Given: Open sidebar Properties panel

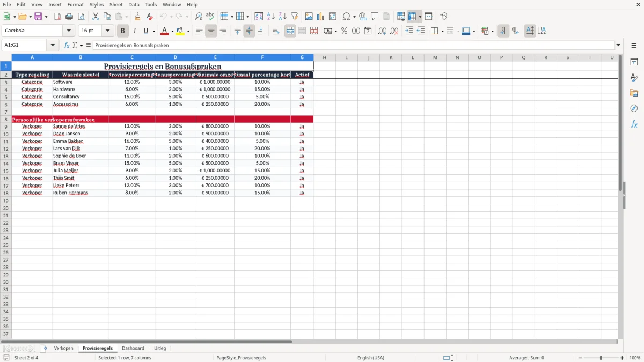Looking at the screenshot, I should click(634, 62).
